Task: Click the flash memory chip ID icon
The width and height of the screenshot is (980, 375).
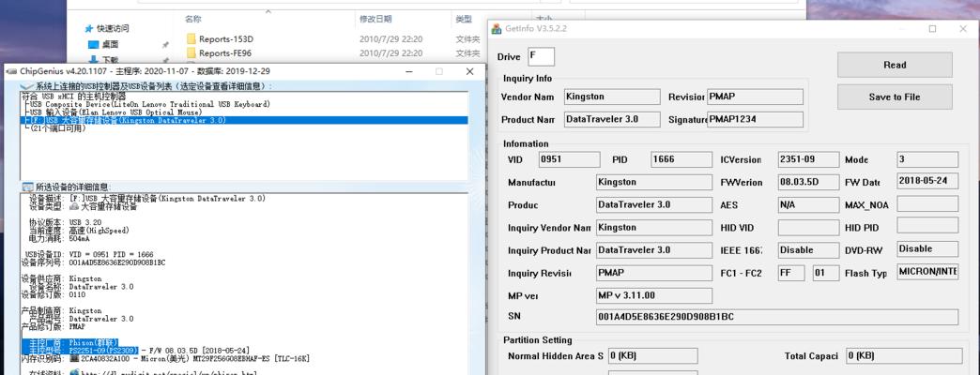Action: click(x=74, y=359)
